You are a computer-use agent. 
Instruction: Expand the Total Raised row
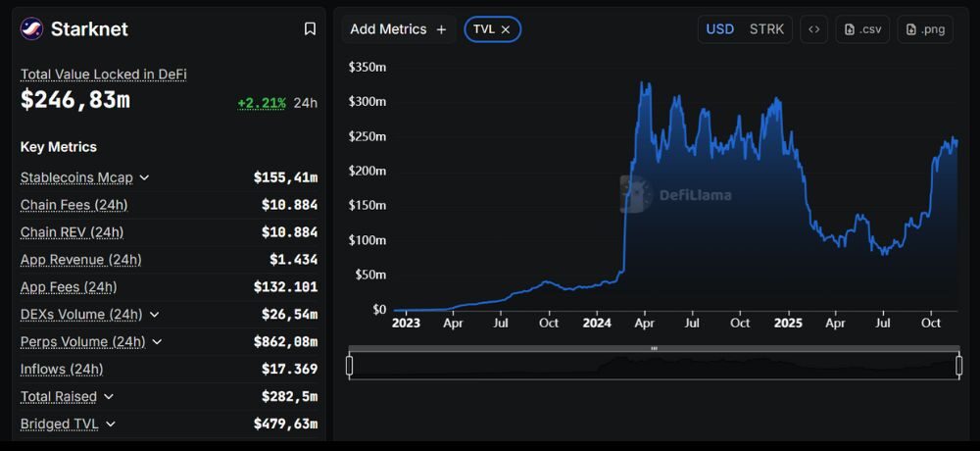pyautogui.click(x=108, y=397)
